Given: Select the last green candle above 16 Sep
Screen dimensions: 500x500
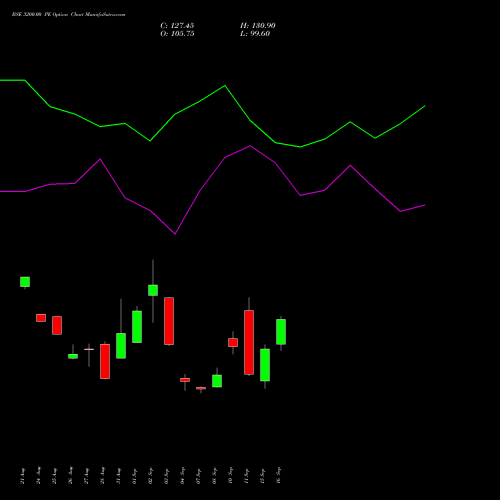Looking at the screenshot, I should tap(281, 332).
